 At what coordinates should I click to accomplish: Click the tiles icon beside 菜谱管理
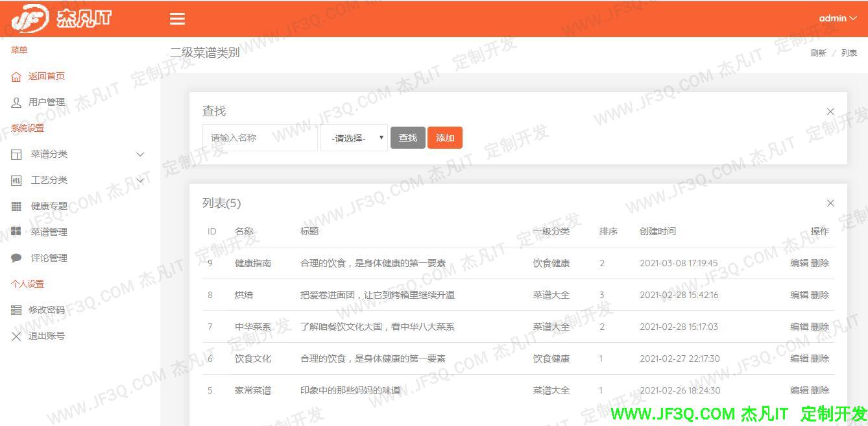click(x=16, y=232)
